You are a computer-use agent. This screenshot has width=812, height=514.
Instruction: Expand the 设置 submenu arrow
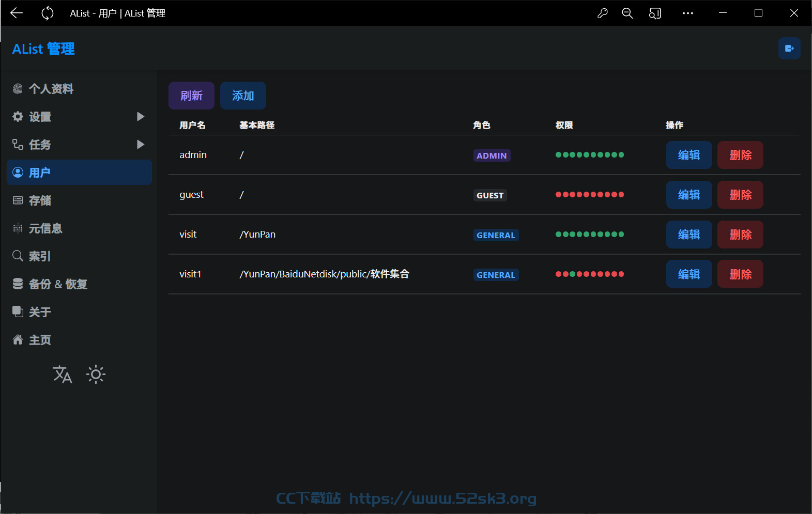tap(140, 117)
